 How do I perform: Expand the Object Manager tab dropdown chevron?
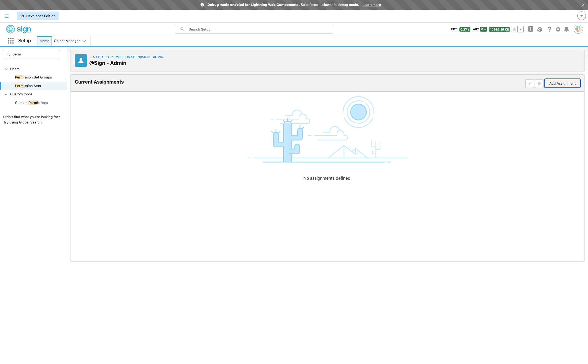tap(84, 41)
